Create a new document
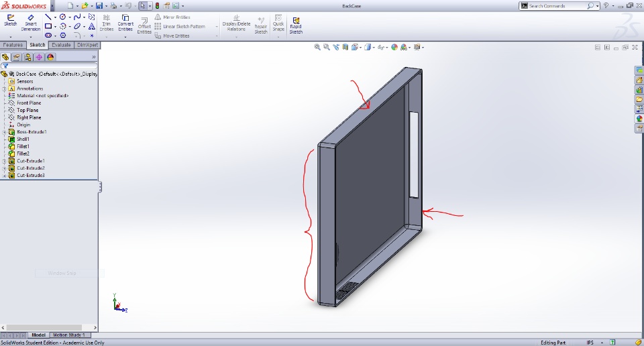Viewport: 644px width, 346px height. click(x=70, y=6)
